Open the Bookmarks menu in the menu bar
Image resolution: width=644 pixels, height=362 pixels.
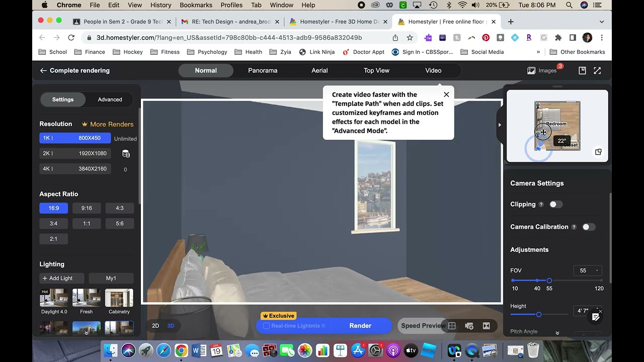[x=196, y=5]
